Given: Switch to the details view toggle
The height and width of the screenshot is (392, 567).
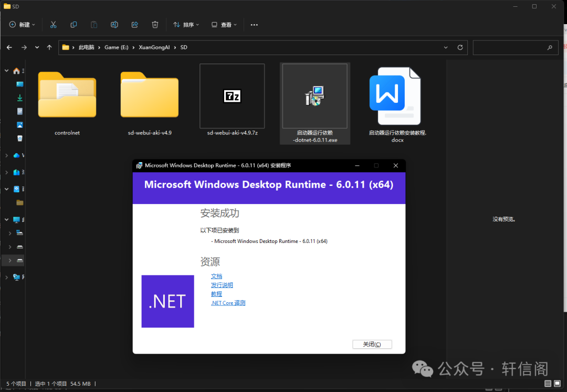Looking at the screenshot, I should click(x=548, y=384).
